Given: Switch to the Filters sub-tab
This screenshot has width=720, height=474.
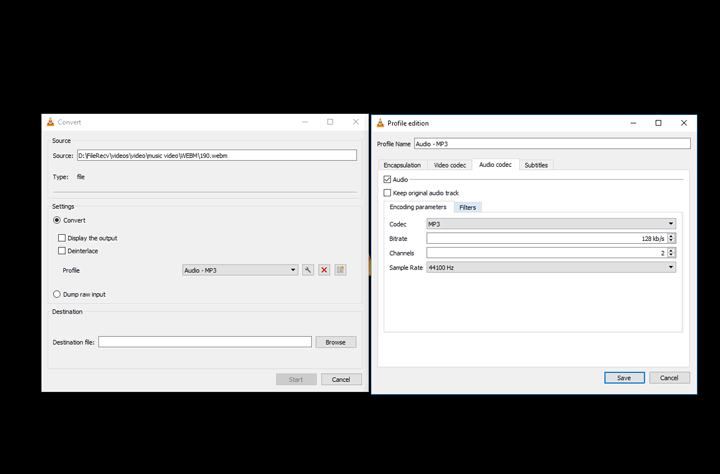Looking at the screenshot, I should click(x=468, y=208).
